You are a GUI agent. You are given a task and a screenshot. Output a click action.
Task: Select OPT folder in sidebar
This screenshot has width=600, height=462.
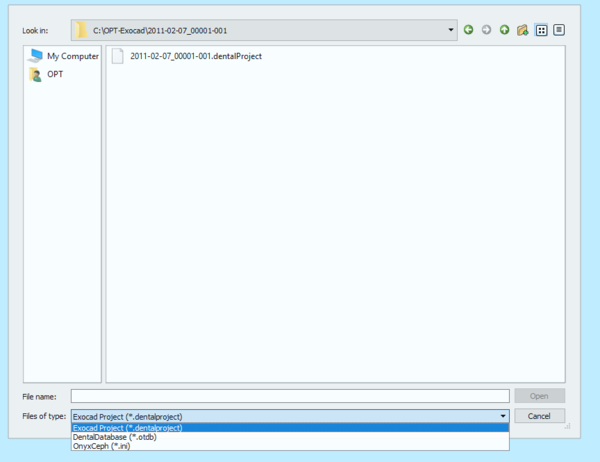tap(46, 74)
